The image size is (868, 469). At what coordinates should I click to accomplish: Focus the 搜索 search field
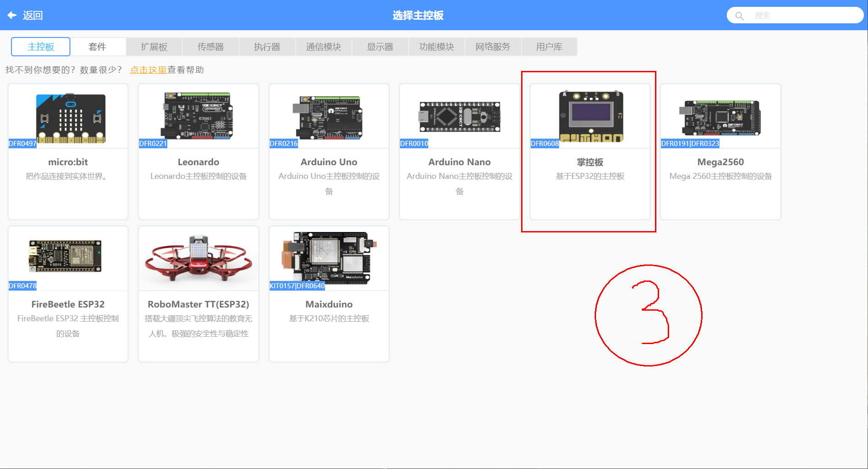pos(794,16)
